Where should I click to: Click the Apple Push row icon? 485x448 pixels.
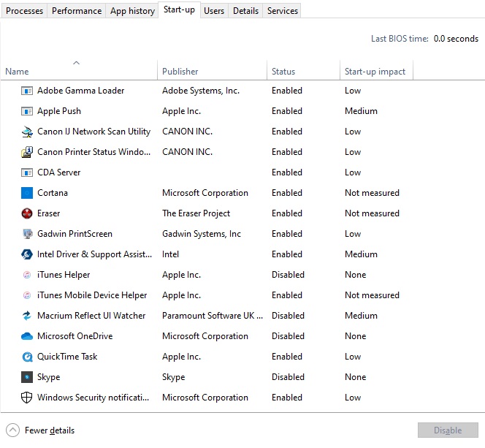27,111
